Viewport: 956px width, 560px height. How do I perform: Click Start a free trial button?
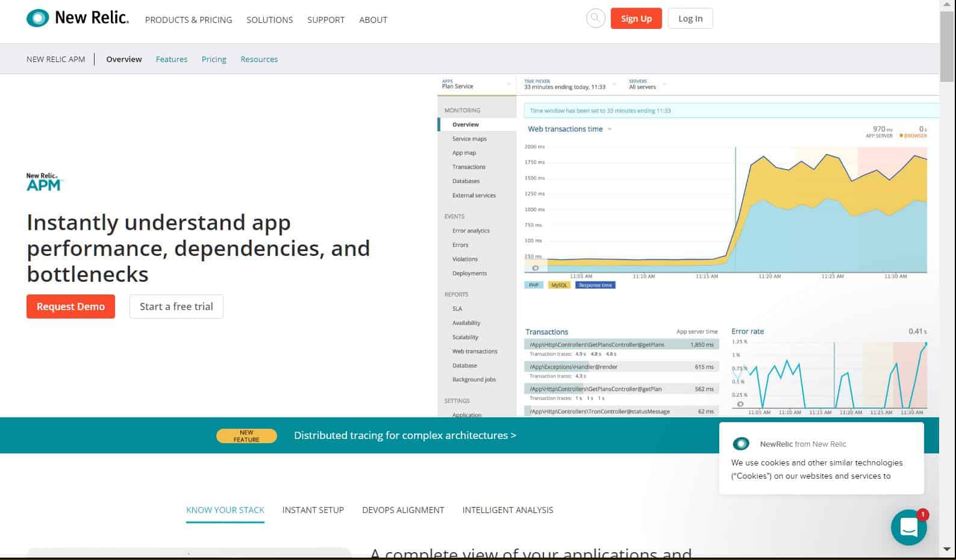(177, 306)
